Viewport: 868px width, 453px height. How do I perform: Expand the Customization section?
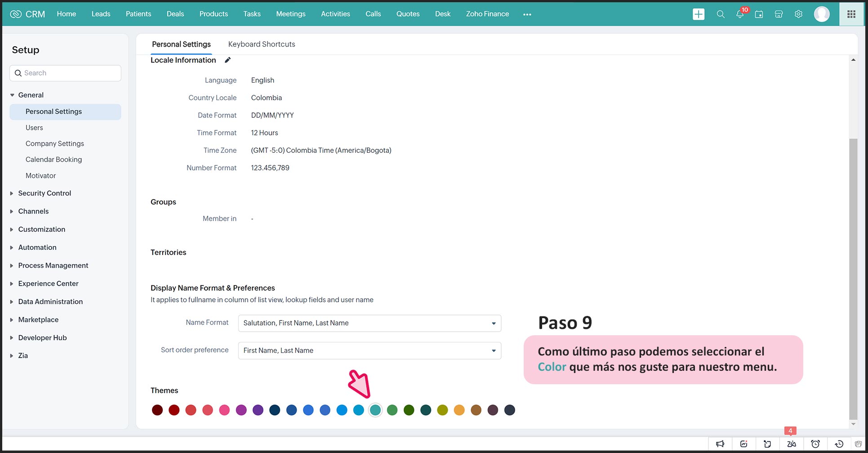tap(41, 229)
